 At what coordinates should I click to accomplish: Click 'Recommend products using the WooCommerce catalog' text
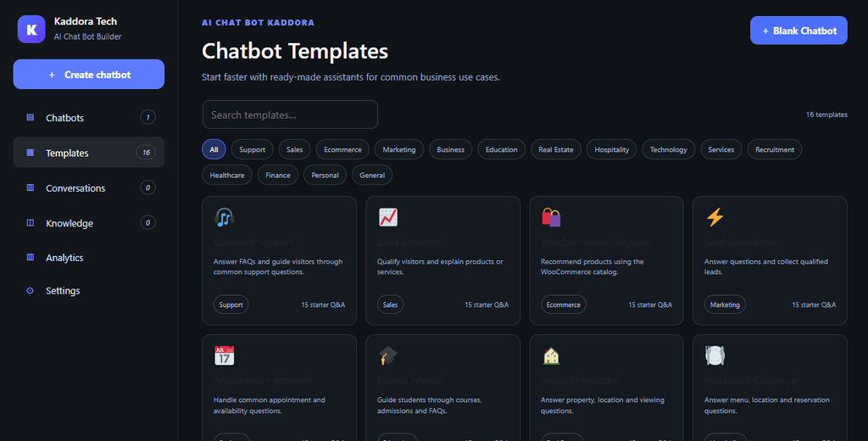(593, 266)
